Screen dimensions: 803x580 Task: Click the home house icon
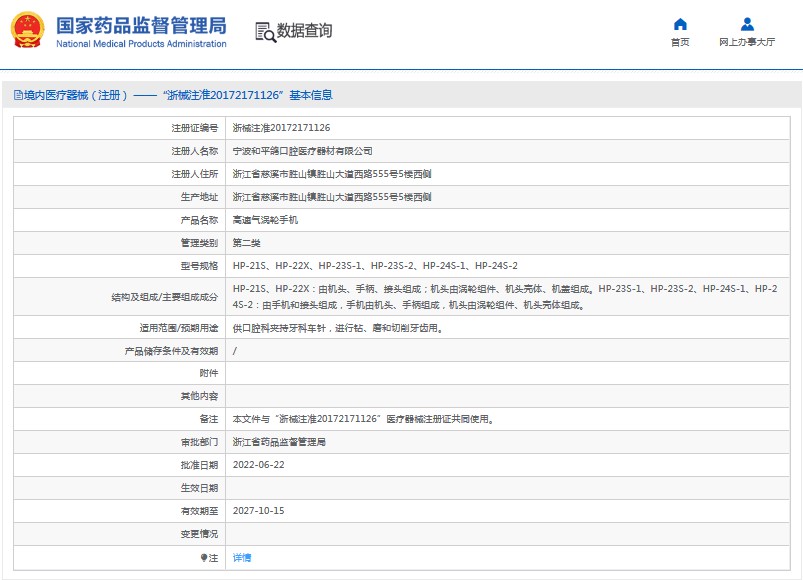(x=680, y=24)
